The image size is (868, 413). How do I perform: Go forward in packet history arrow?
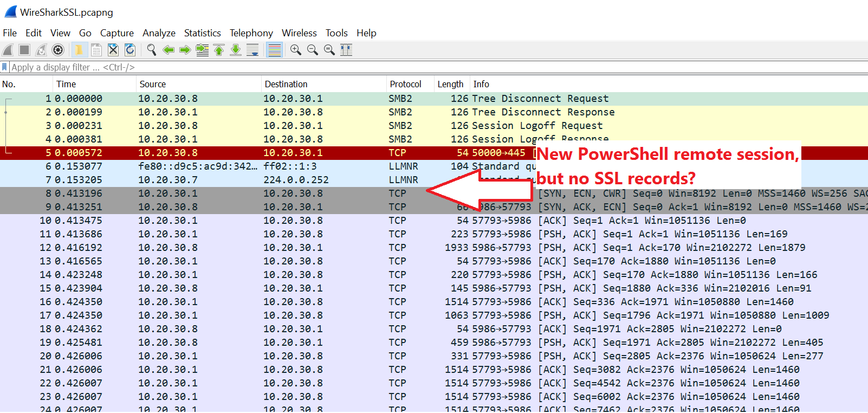point(185,50)
